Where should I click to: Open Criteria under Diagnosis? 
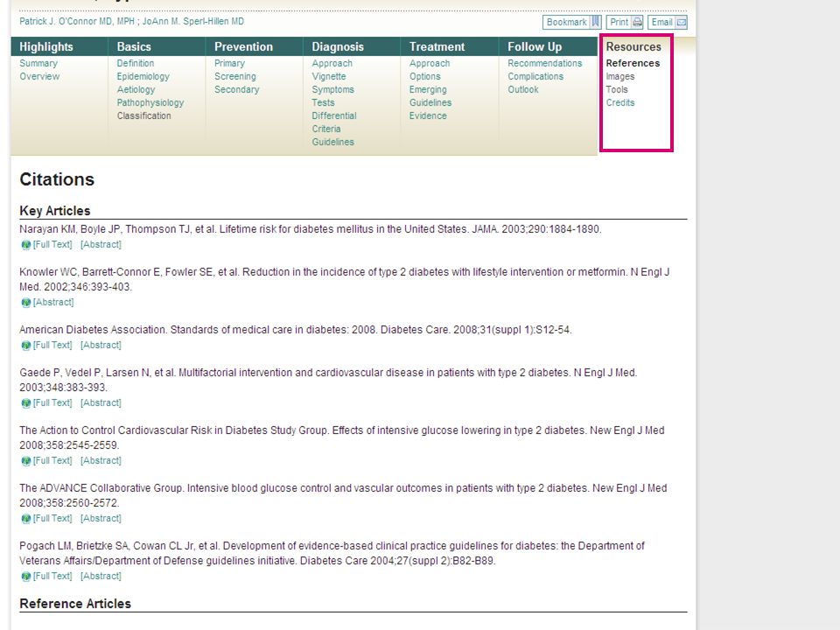point(326,129)
